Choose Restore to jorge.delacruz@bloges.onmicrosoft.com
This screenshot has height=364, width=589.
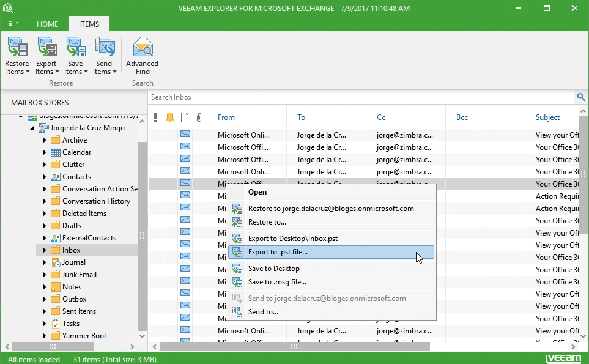(x=332, y=209)
